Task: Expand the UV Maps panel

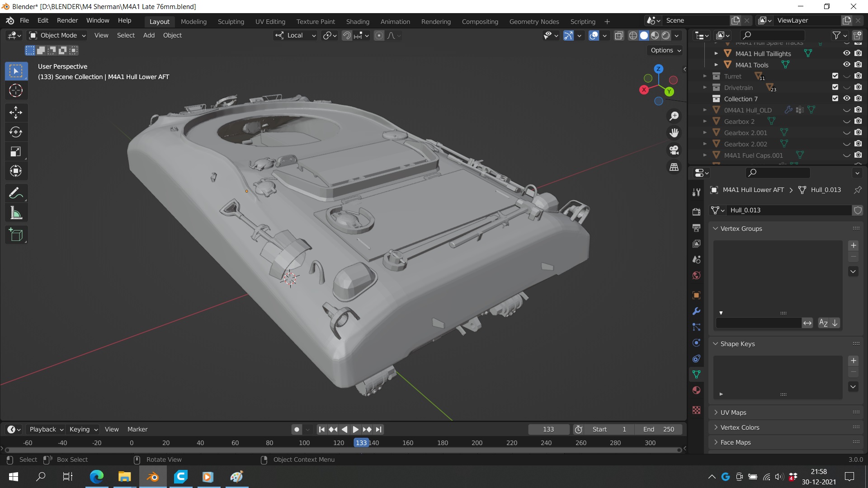Action: (x=733, y=413)
